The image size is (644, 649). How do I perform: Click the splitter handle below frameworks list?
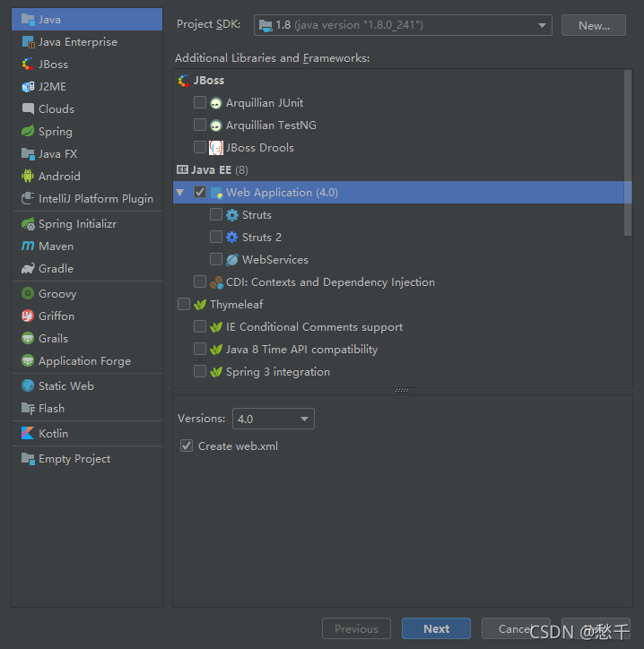(402, 390)
